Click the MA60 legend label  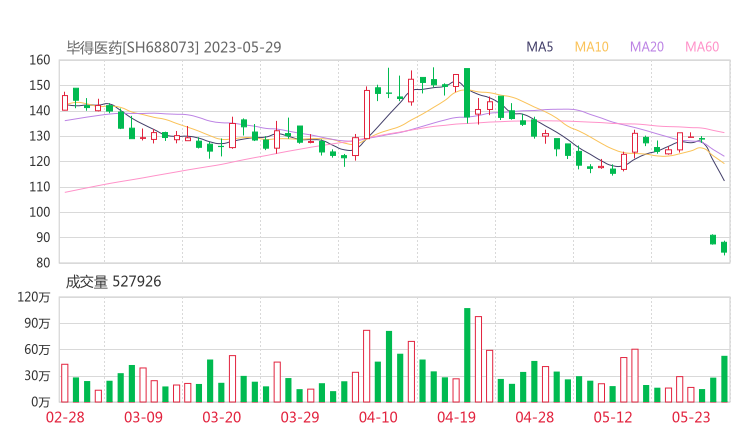point(702,47)
